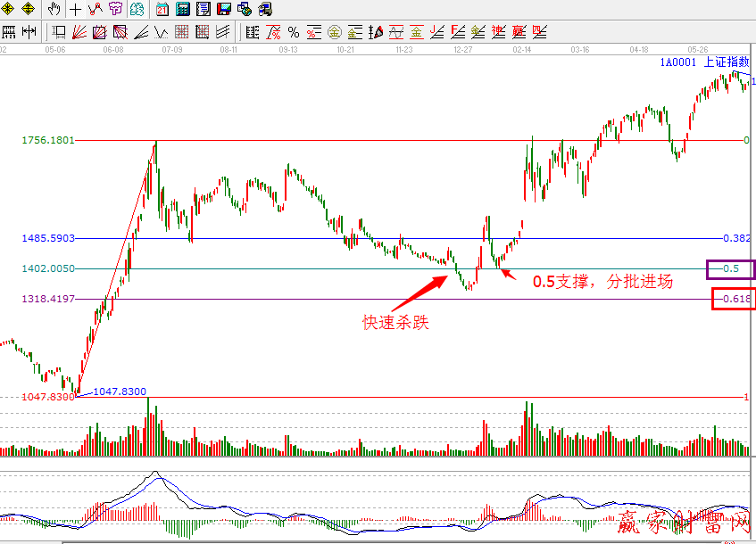Select the circled gold character tool
Screen dimensions: 756x544
click(x=335, y=32)
